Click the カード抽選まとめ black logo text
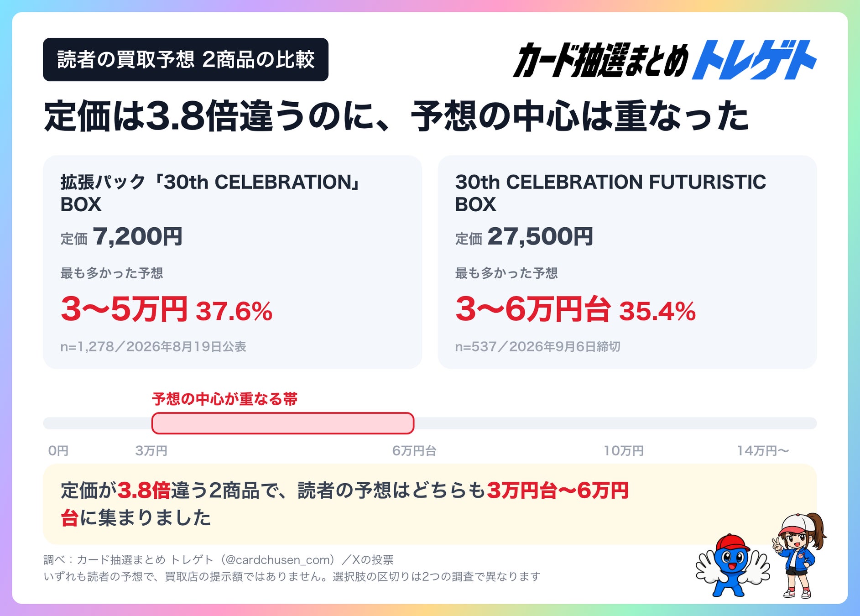The image size is (860, 616). [600, 60]
